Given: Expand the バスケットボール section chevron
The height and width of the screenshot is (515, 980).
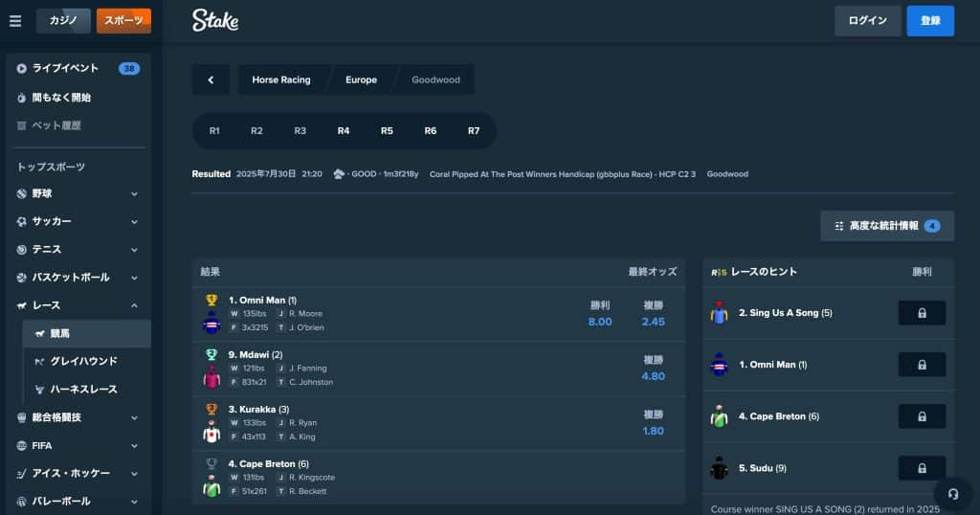Looking at the screenshot, I should [134, 278].
